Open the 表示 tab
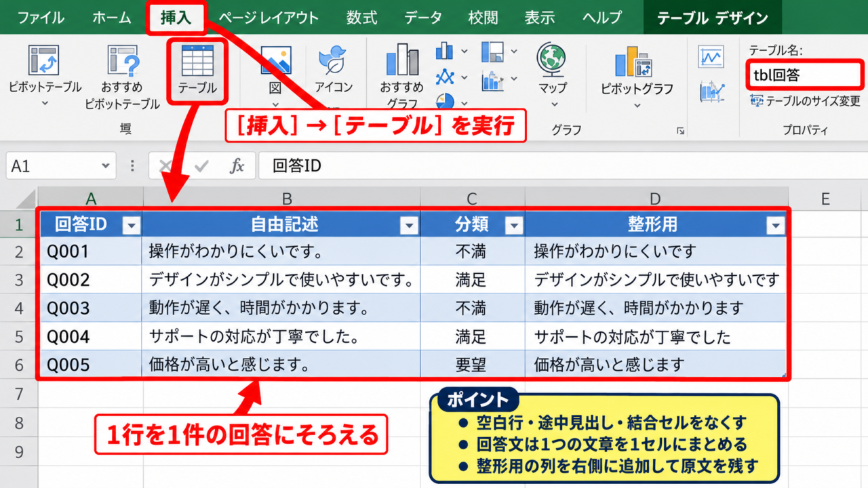This screenshot has width=868, height=488. (540, 18)
